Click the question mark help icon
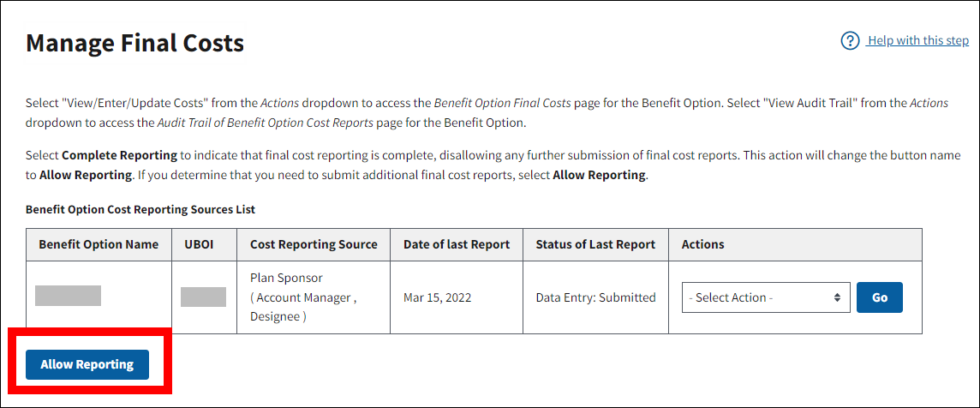The width and height of the screenshot is (980, 408). pyautogui.click(x=850, y=41)
